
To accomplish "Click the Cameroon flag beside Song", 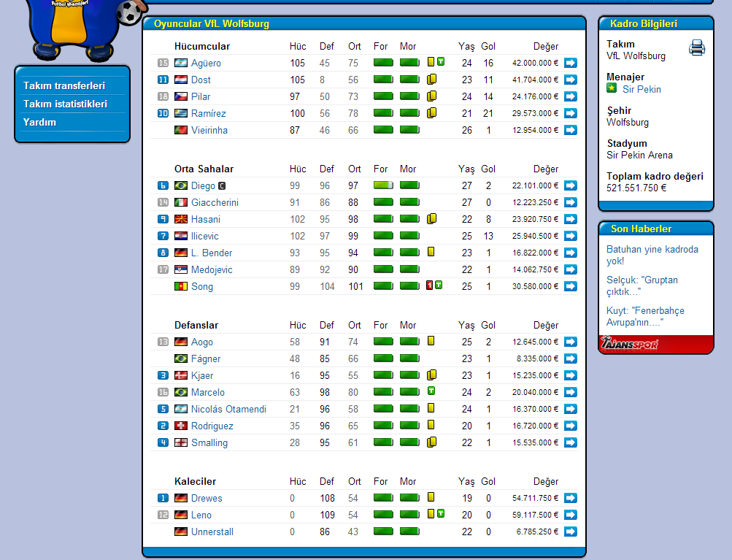I will 181,286.
